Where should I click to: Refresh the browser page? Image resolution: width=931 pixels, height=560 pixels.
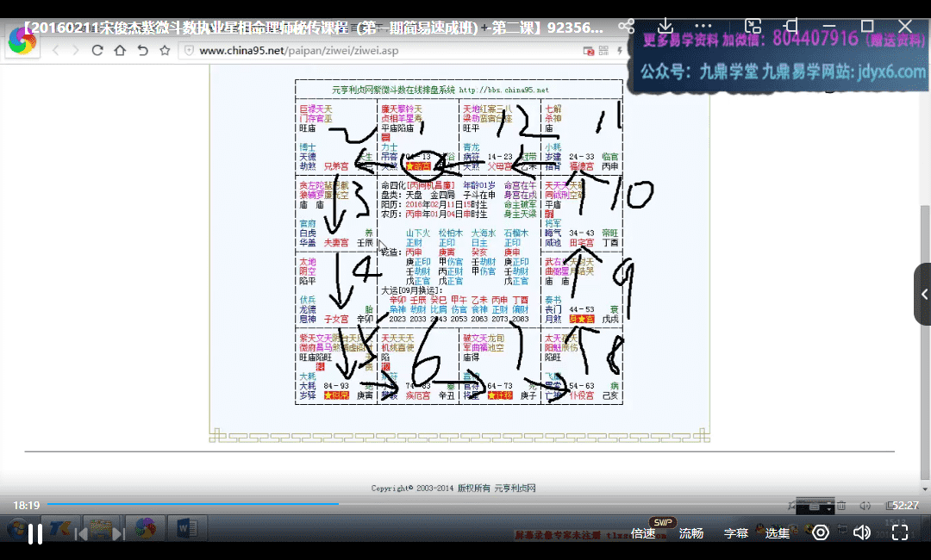pyautogui.click(x=97, y=51)
